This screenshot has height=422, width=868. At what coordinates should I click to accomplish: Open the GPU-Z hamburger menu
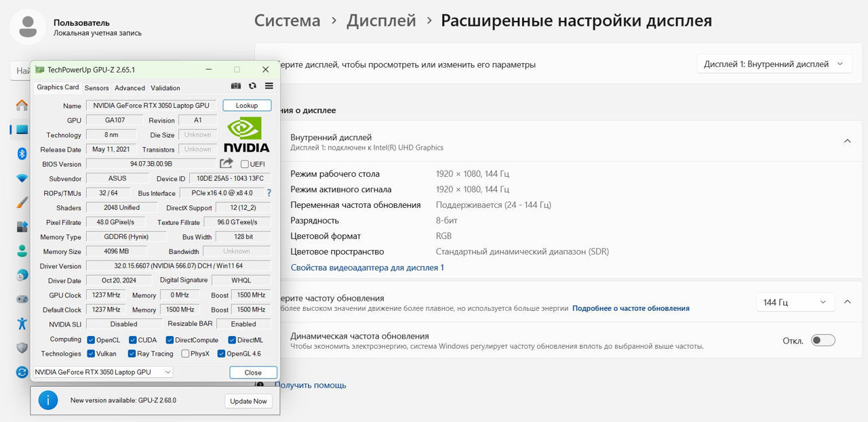tap(269, 87)
